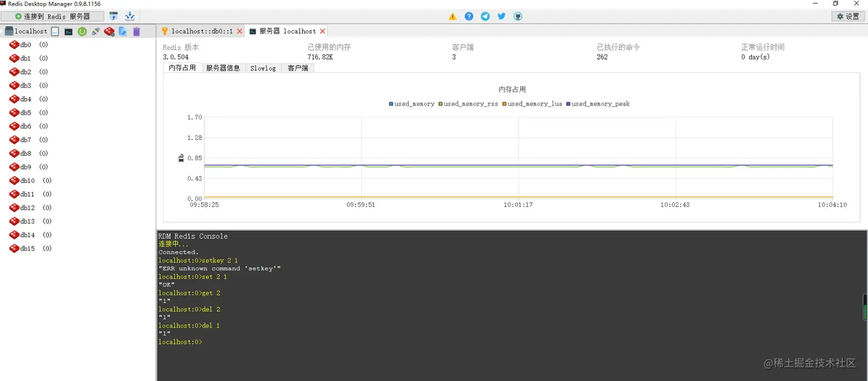The image size is (868, 381).
Task: Click the red Redis edit-connection icon
Action: [109, 32]
